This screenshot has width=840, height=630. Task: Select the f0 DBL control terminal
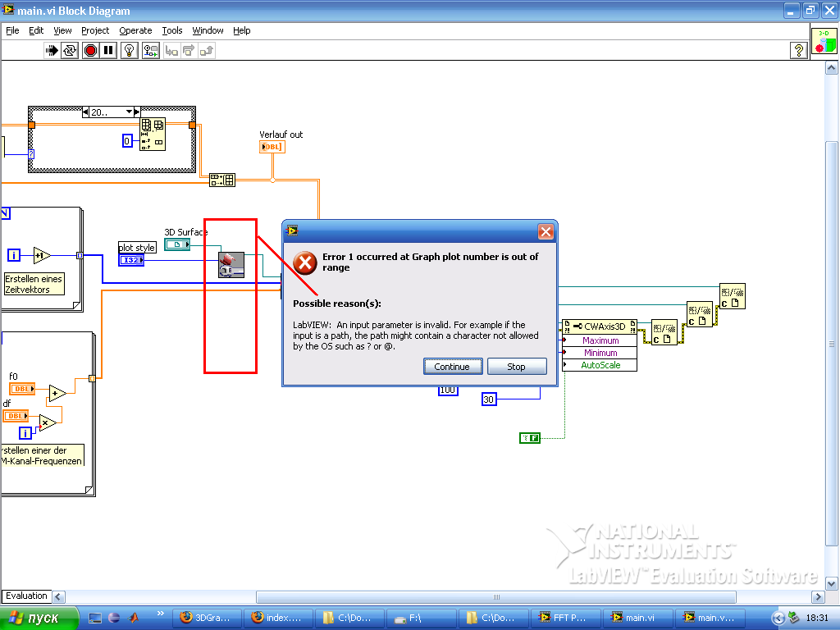[22, 389]
